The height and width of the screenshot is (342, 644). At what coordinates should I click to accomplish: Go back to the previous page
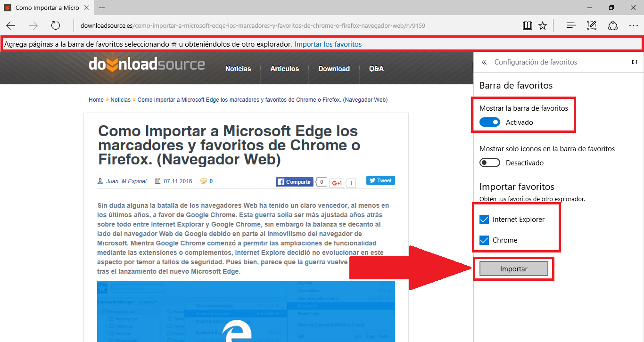(11, 25)
